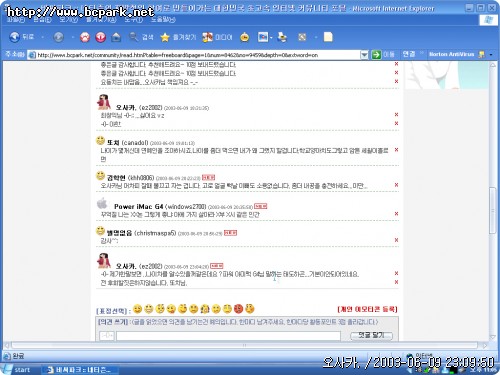The height and width of the screenshot is (375, 500).
Task: Click the URL address bar field
Action: 194,55
